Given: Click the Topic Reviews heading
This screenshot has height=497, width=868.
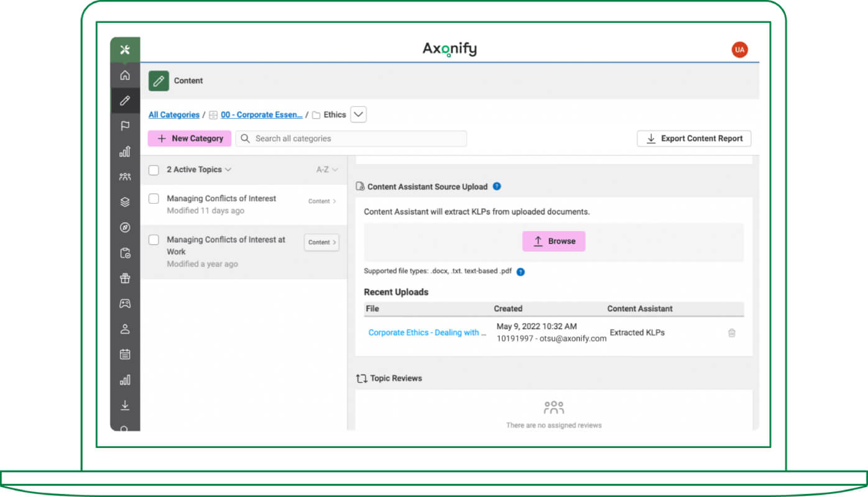Looking at the screenshot, I should pyautogui.click(x=396, y=378).
